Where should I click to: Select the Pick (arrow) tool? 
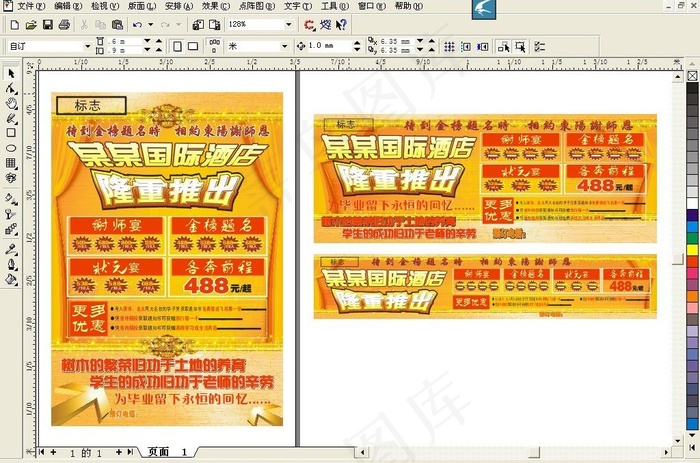(x=11, y=73)
